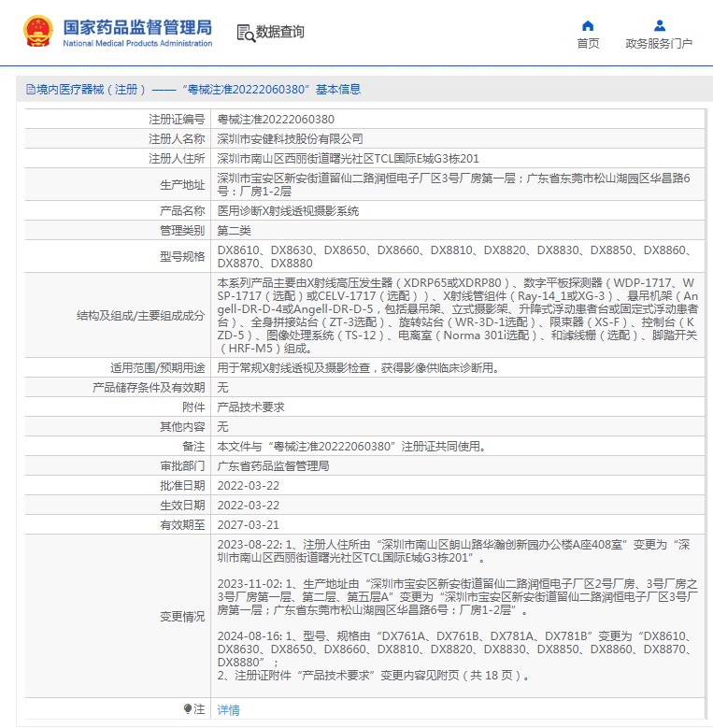Click approving department 广东省药品监督管理局
The height and width of the screenshot is (728, 713).
273,465
